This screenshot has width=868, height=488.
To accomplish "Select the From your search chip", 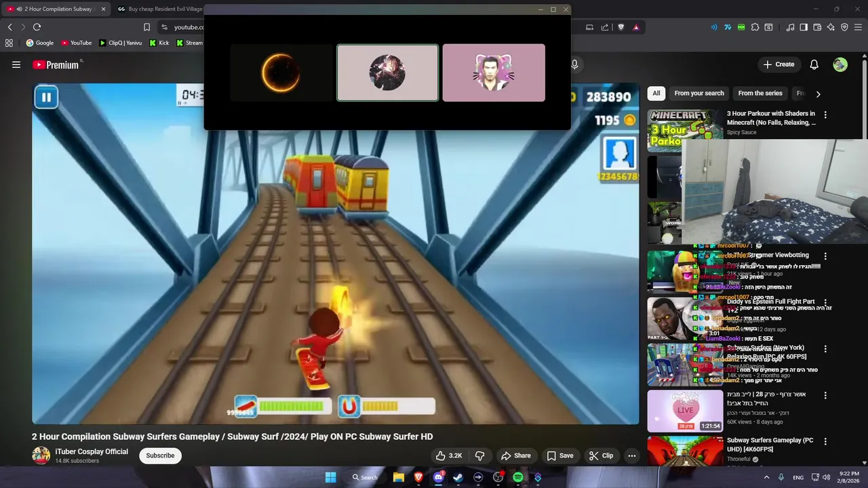I will (699, 94).
